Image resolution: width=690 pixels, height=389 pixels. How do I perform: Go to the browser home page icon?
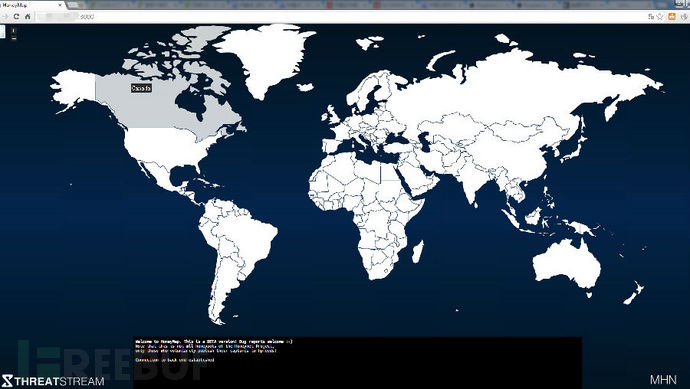27,16
